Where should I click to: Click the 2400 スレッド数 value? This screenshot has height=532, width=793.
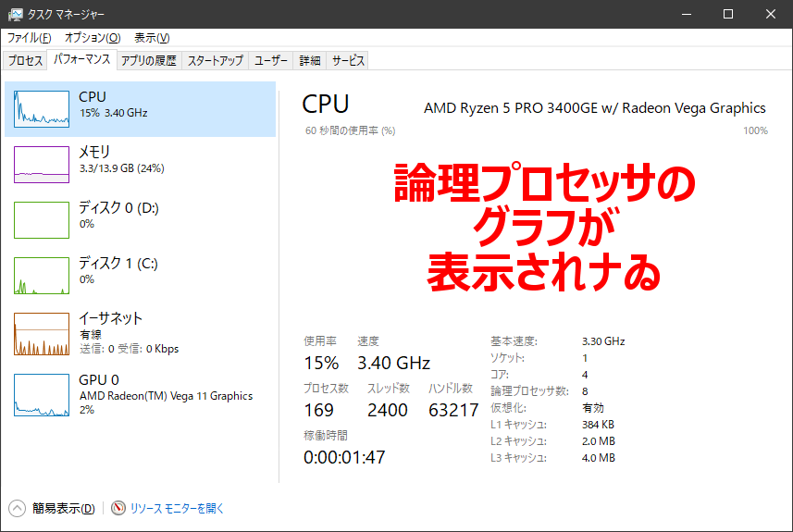(388, 410)
